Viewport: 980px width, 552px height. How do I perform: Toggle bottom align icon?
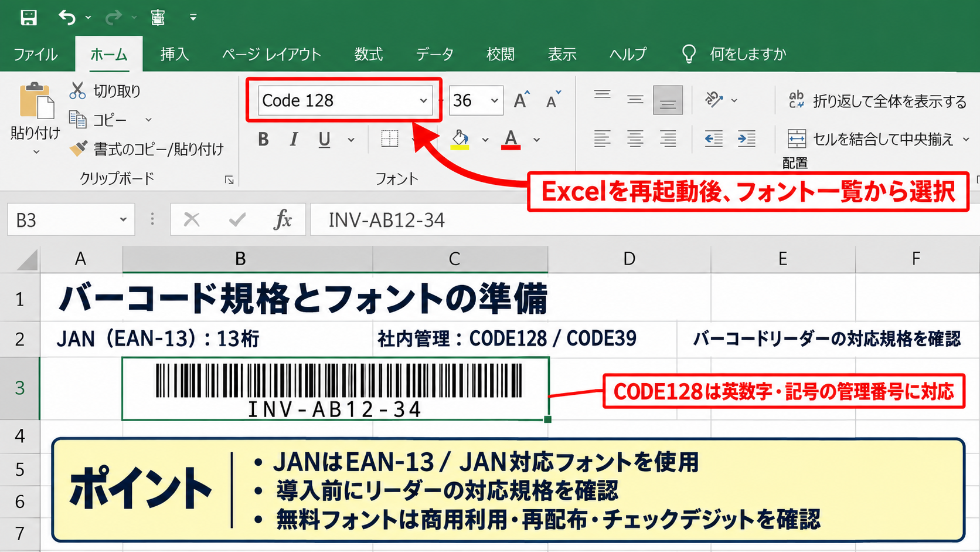tap(668, 100)
